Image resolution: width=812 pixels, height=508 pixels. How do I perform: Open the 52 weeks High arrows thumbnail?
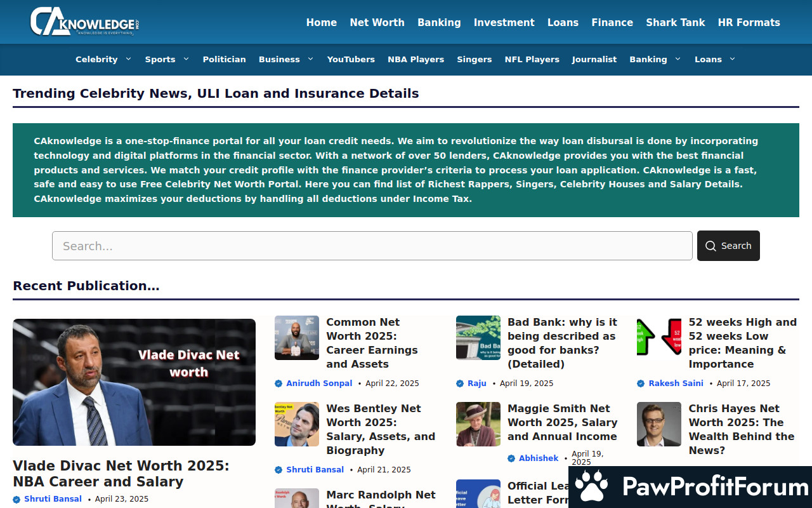[659, 338]
